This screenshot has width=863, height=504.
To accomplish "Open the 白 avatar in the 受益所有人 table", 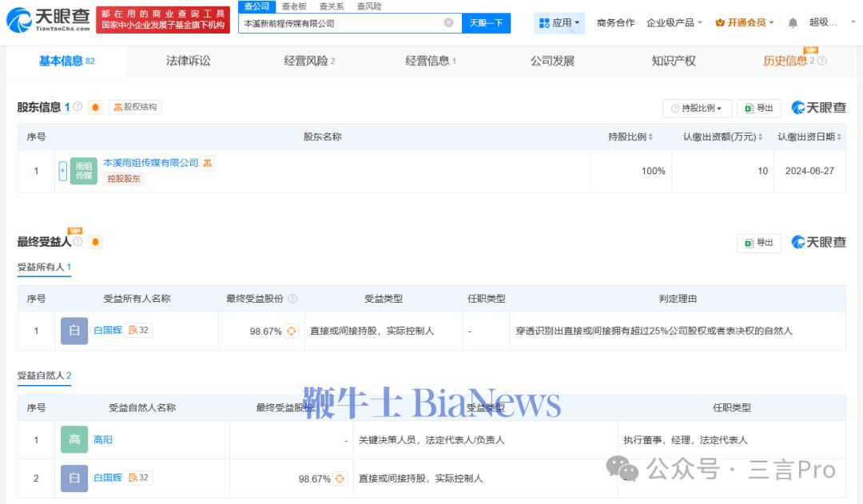I will [x=74, y=331].
